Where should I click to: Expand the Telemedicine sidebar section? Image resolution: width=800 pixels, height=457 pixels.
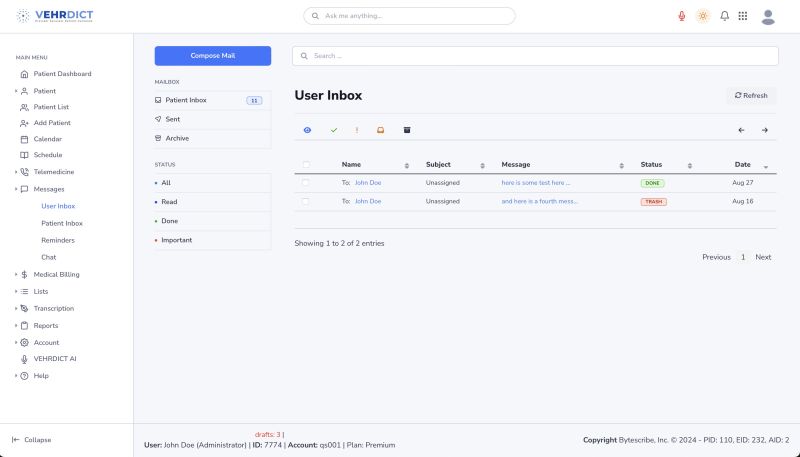pos(54,172)
